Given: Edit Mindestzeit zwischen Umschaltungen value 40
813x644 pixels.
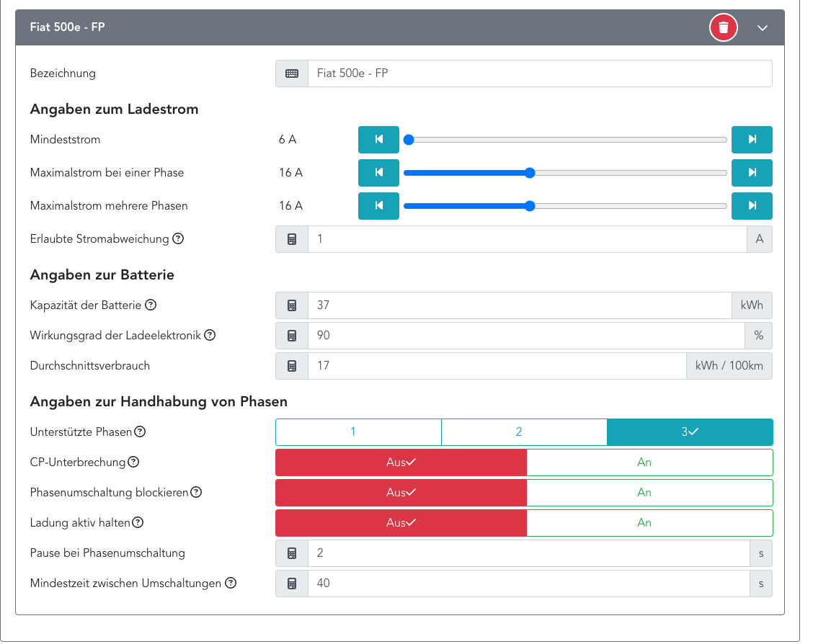Looking at the screenshot, I should [x=529, y=584].
